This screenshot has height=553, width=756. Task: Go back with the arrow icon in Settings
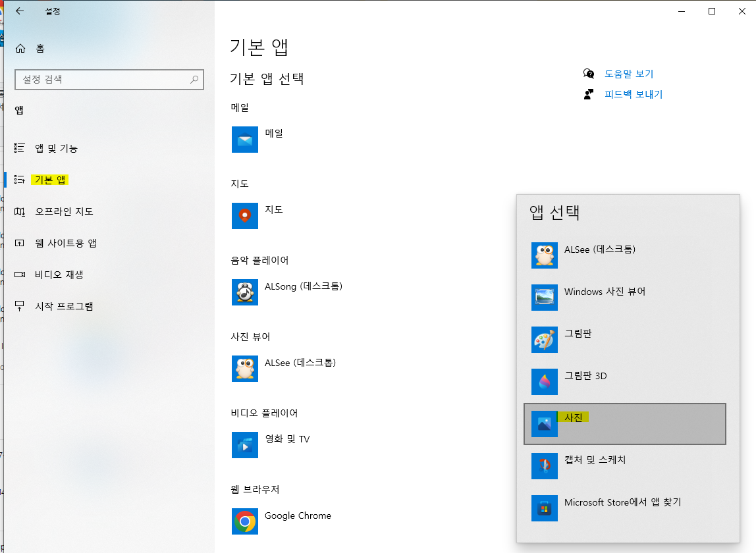(20, 11)
